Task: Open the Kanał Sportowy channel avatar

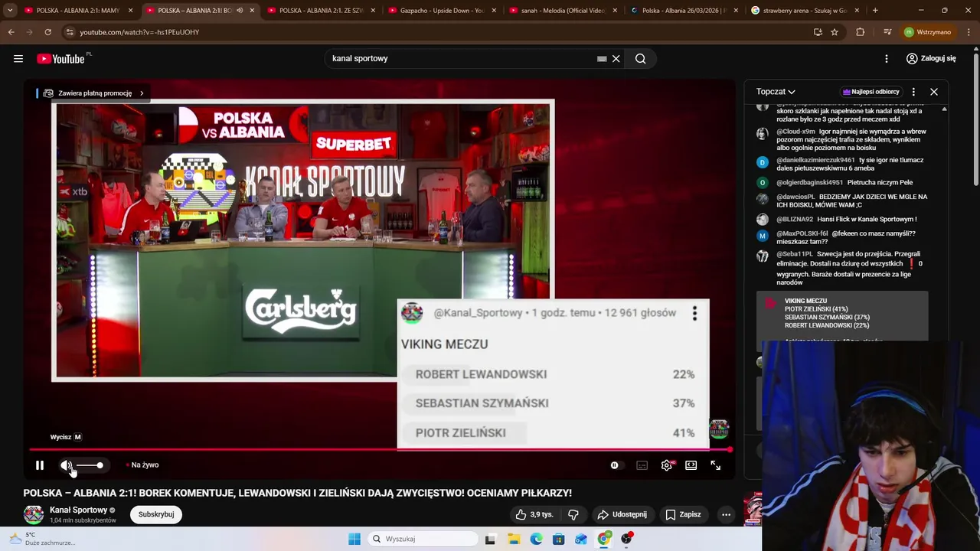Action: (34, 514)
